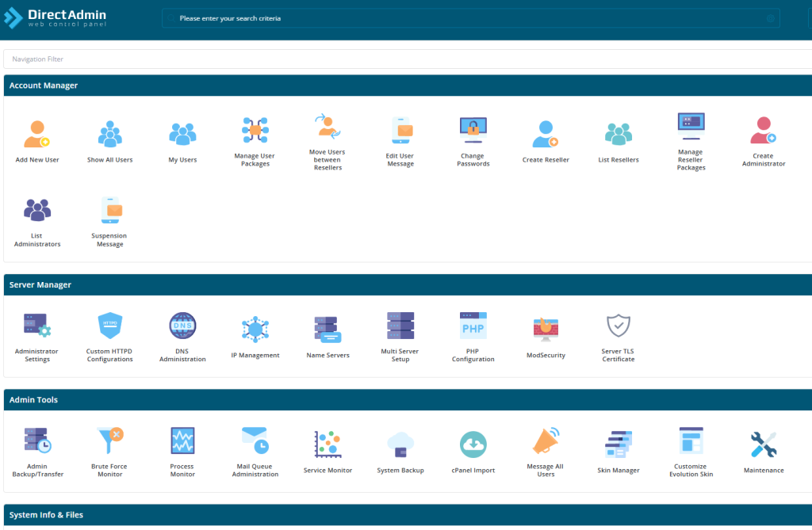The image size is (812, 530).
Task: Follow the "List Resellers" text link
Action: coord(619,160)
